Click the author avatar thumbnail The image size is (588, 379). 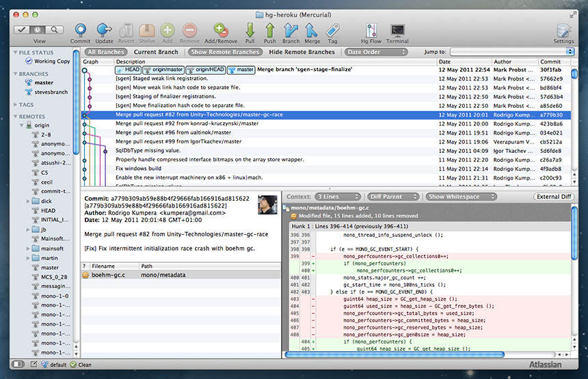[x=267, y=204]
